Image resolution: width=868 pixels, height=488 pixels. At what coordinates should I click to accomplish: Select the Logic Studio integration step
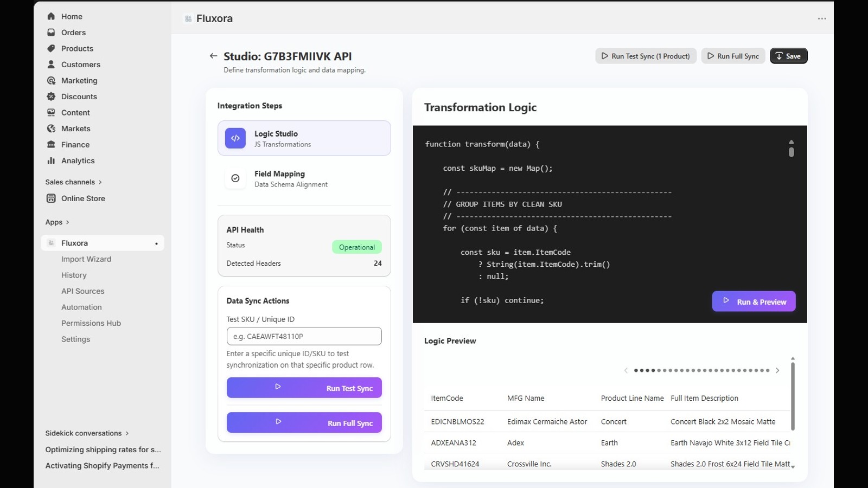point(304,138)
